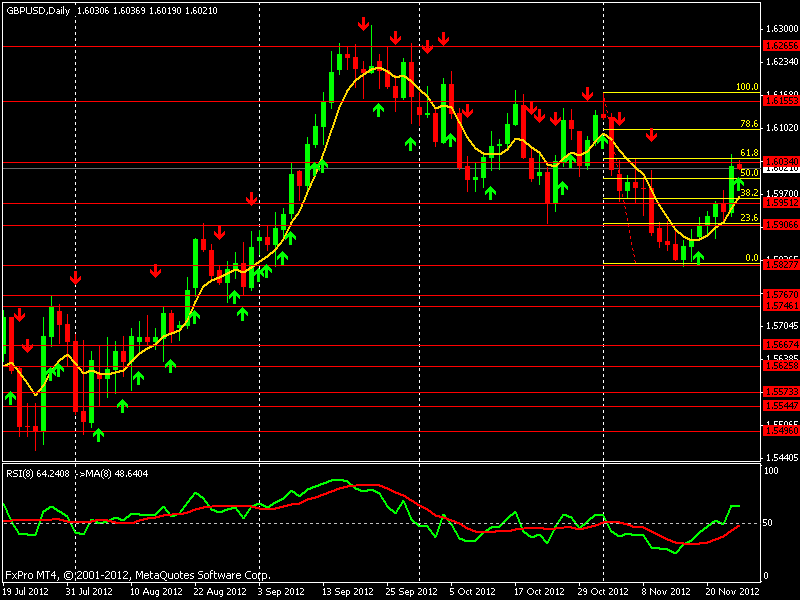The width and height of the screenshot is (800, 600).
Task: Select the 78.6 Fibonacci level label
Action: (749, 124)
